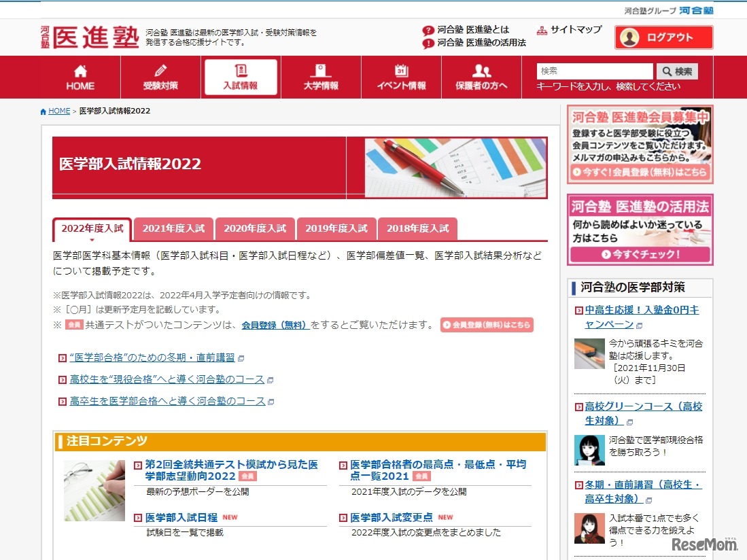747x560 pixels.
Task: Open the 2019年度入試 tab
Action: [x=336, y=230]
